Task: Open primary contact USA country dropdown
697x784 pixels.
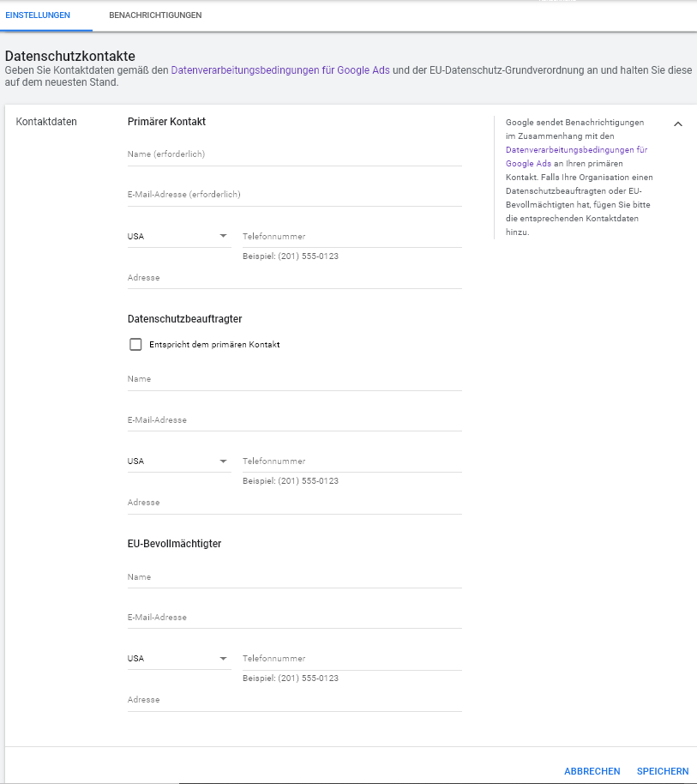Action: coord(179,236)
